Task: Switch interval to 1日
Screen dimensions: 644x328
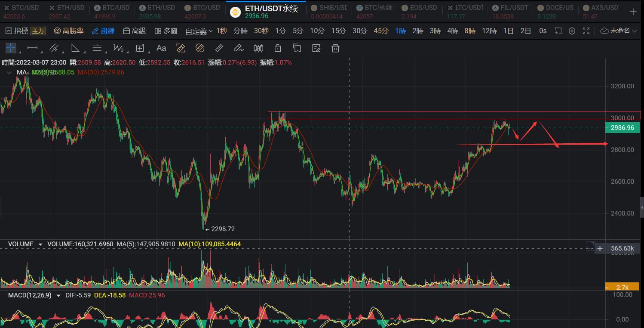Action: tap(509, 31)
